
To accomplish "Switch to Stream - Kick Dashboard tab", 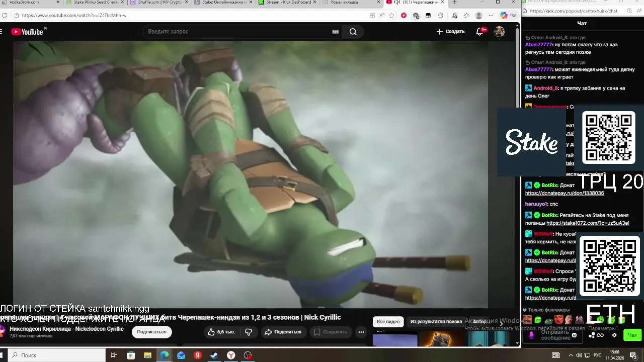I will click(287, 3).
